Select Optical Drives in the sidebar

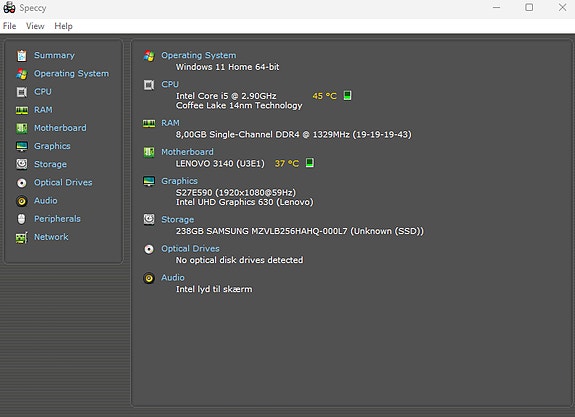[x=63, y=182]
